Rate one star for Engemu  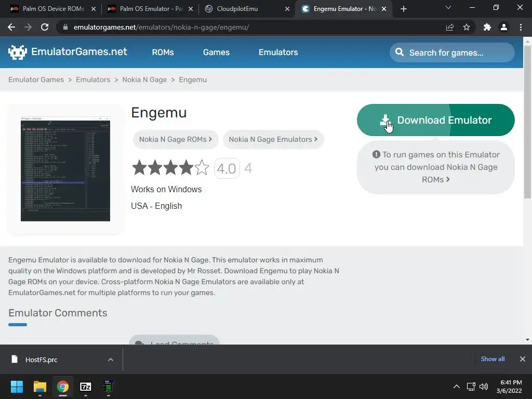point(139,168)
